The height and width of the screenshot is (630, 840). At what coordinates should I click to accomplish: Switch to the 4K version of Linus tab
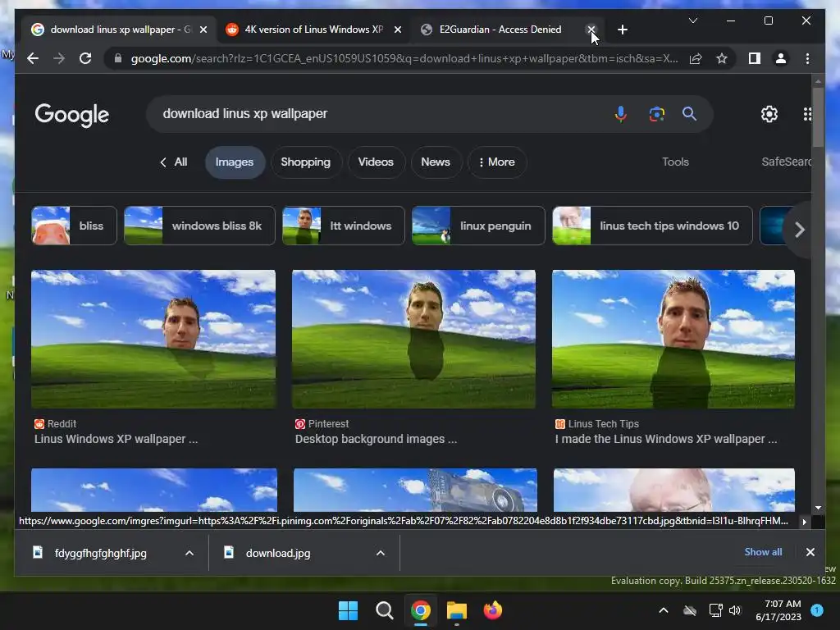point(313,30)
